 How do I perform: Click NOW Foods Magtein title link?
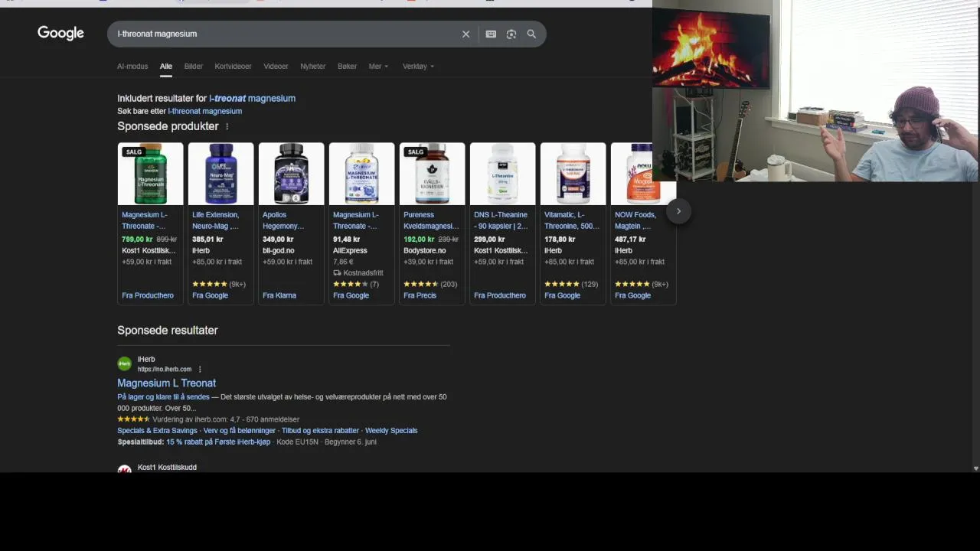pos(635,220)
